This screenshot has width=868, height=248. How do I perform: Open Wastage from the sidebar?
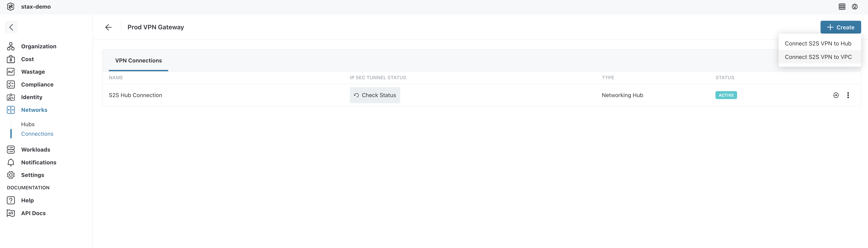point(33,72)
